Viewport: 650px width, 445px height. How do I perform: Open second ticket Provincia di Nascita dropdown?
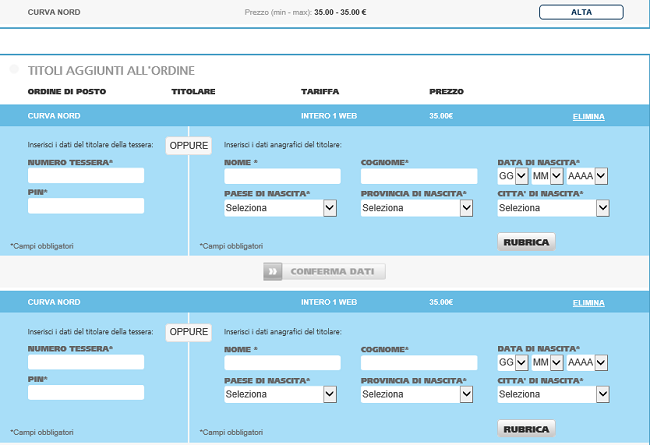coord(417,394)
